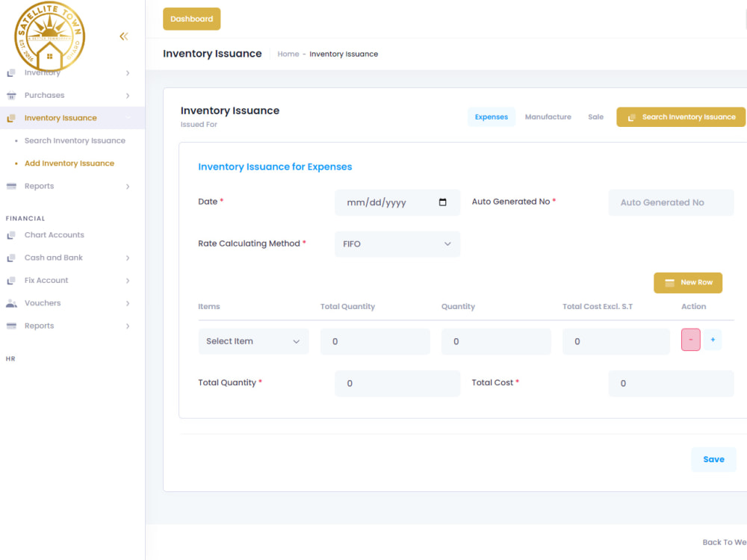Click the Fix Account label

(46, 281)
